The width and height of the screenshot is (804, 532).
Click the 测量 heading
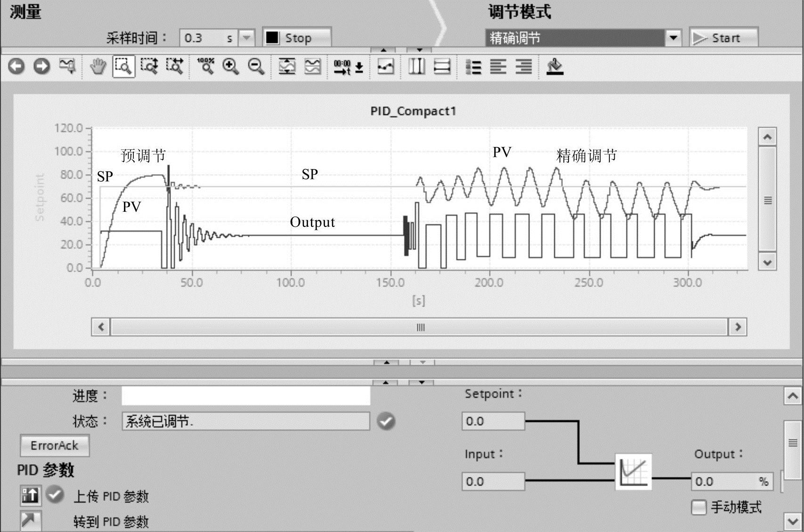tap(25, 11)
